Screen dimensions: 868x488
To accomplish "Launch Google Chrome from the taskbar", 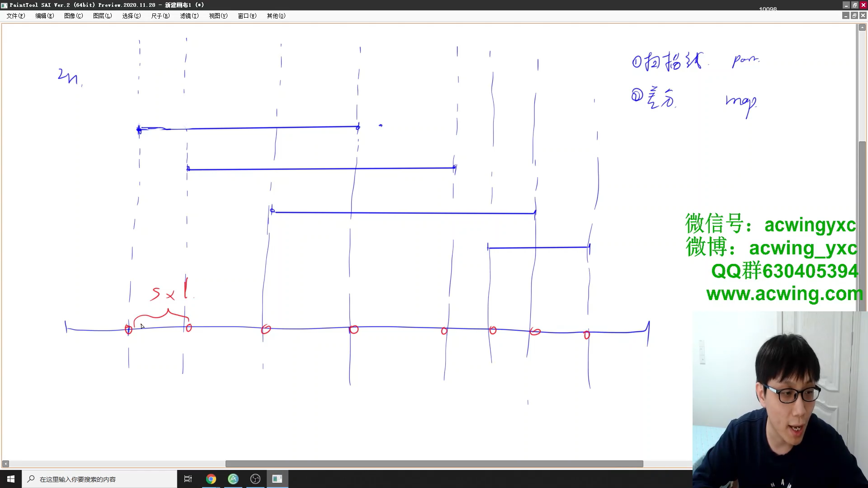I will pyautogui.click(x=211, y=479).
